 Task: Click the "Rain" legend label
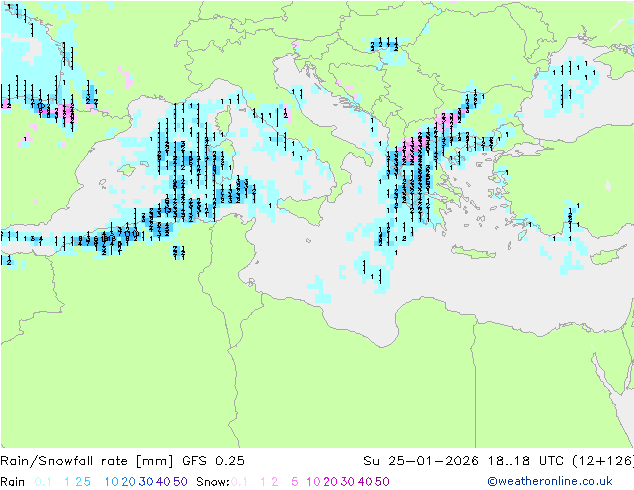click(13, 482)
